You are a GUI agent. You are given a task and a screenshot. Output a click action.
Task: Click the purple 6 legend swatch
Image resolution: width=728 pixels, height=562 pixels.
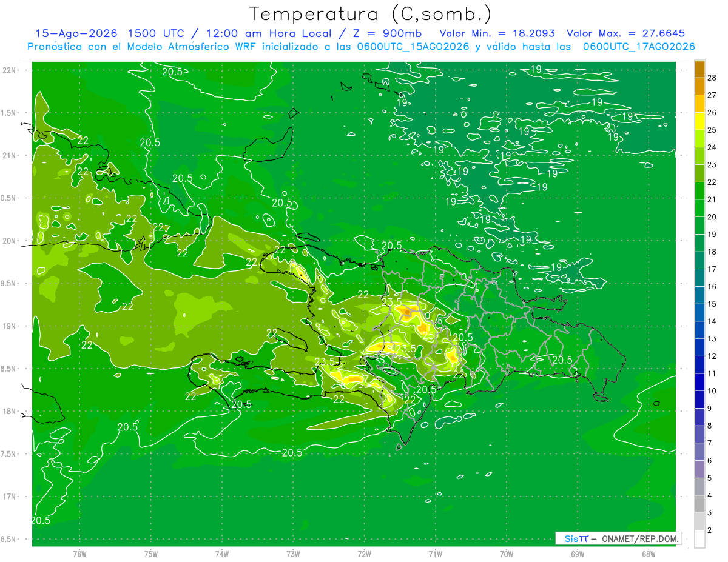(699, 452)
